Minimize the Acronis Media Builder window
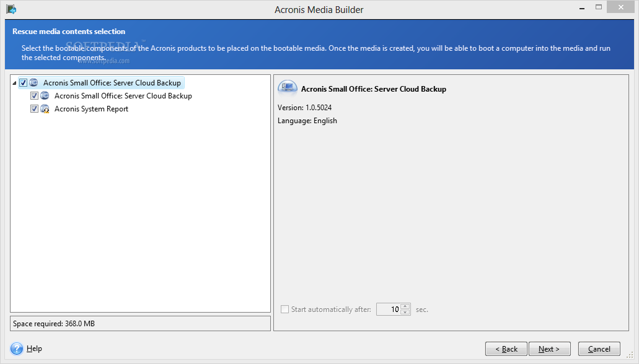Screen dimensions: 639x364 pyautogui.click(x=581, y=7)
